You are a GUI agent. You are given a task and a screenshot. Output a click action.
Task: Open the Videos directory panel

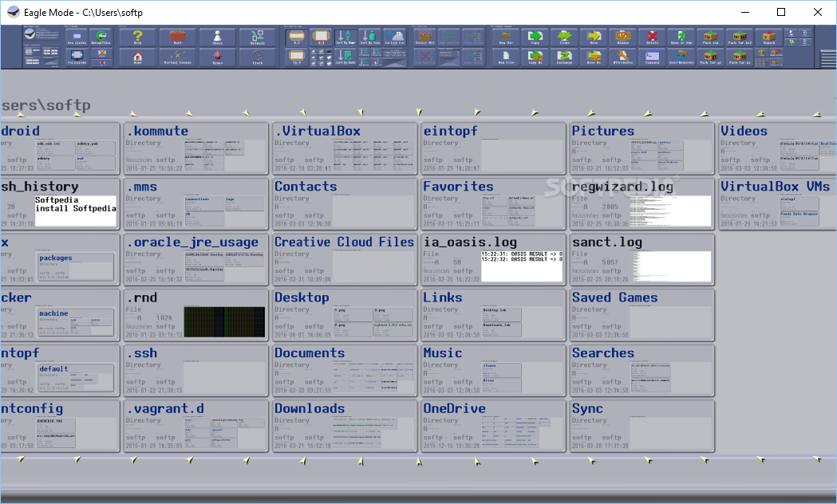pyautogui.click(x=778, y=148)
